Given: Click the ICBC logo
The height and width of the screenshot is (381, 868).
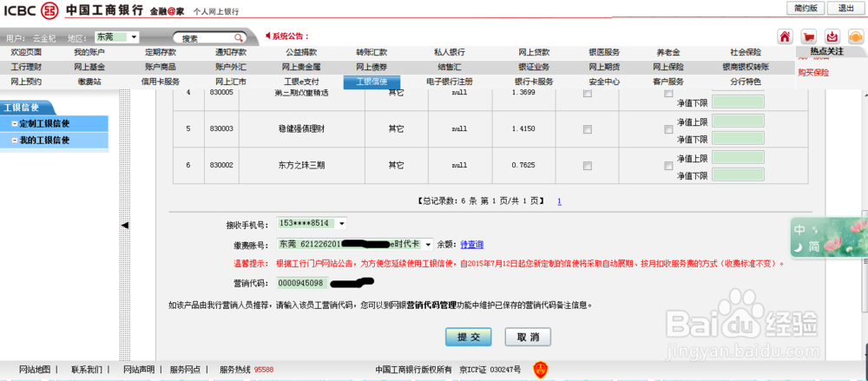Looking at the screenshot, I should pyautogui.click(x=30, y=10).
